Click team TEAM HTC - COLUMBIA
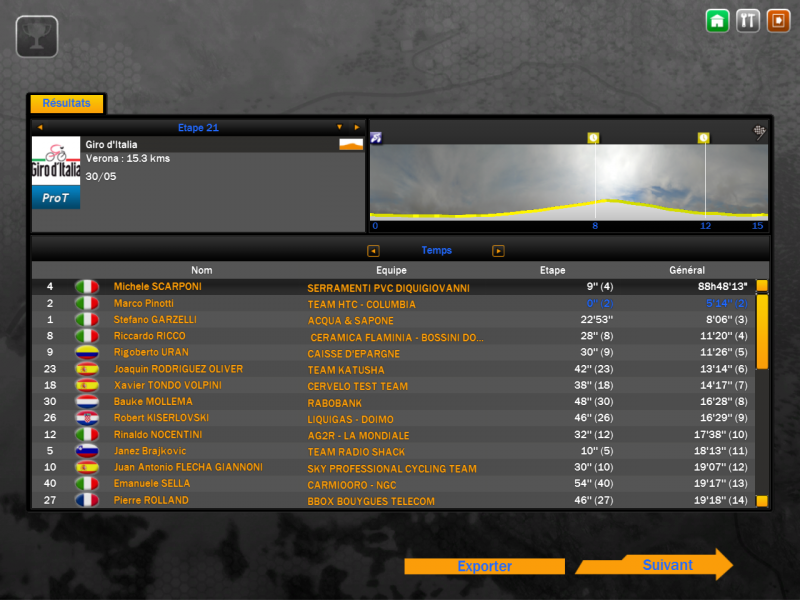This screenshot has width=800, height=600. coord(362,305)
